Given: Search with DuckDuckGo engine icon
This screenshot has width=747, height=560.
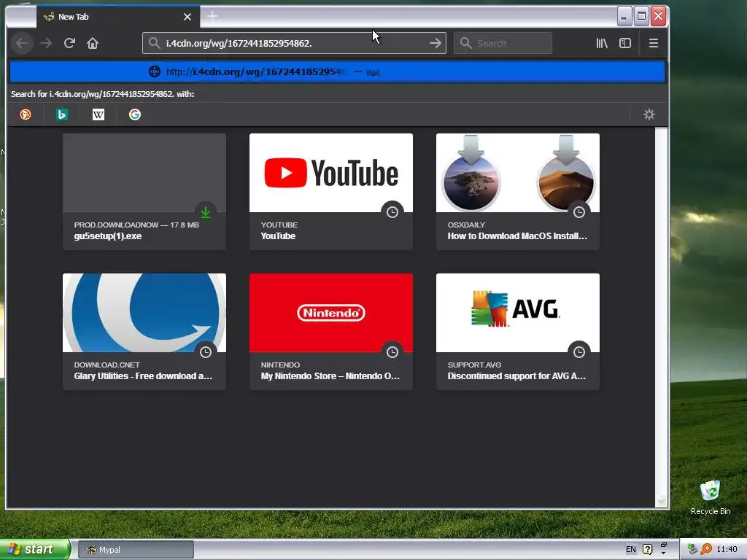Looking at the screenshot, I should [26, 114].
